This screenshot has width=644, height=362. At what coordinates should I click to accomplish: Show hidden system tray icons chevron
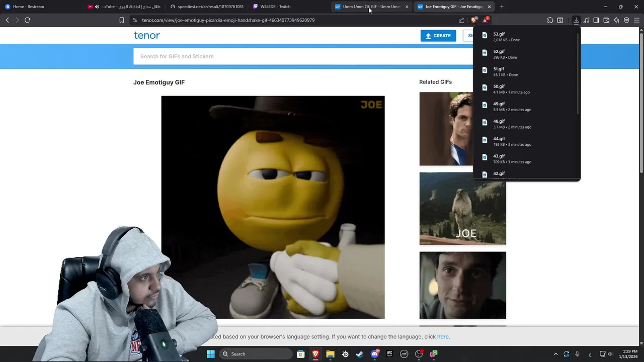pyautogui.click(x=555, y=354)
